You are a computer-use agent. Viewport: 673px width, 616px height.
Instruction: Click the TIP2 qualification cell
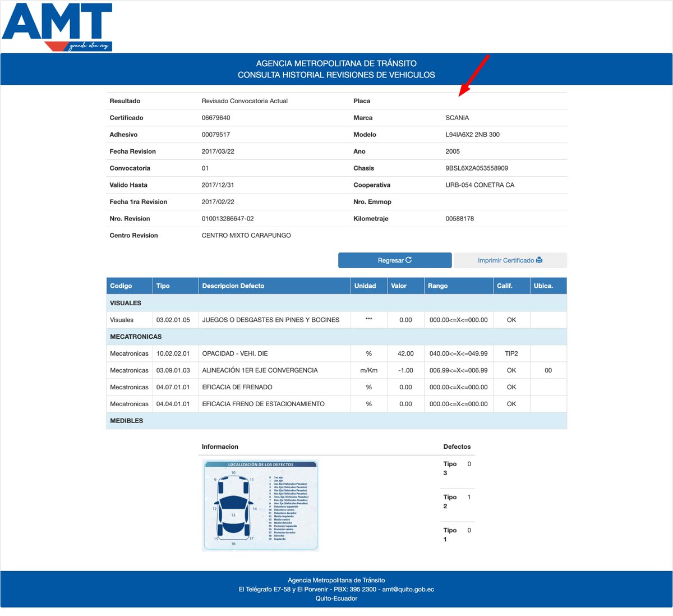(511, 353)
